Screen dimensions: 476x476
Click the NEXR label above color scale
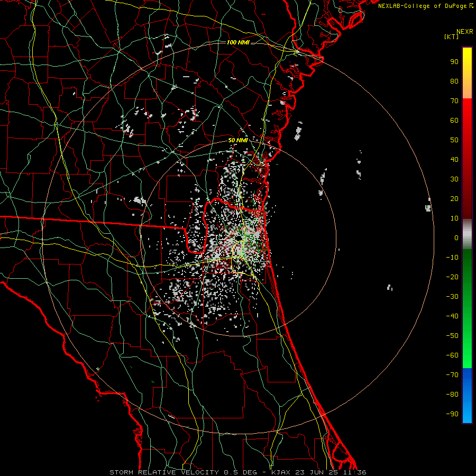(465, 32)
